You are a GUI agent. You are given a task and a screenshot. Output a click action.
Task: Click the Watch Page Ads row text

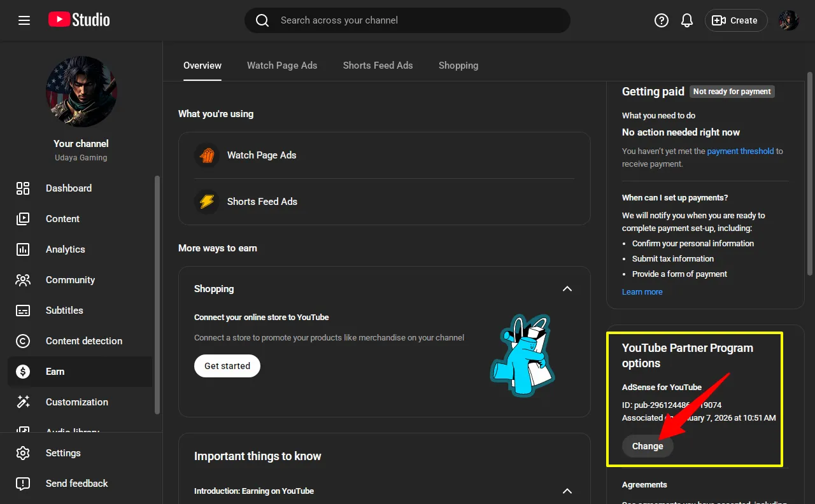point(262,155)
